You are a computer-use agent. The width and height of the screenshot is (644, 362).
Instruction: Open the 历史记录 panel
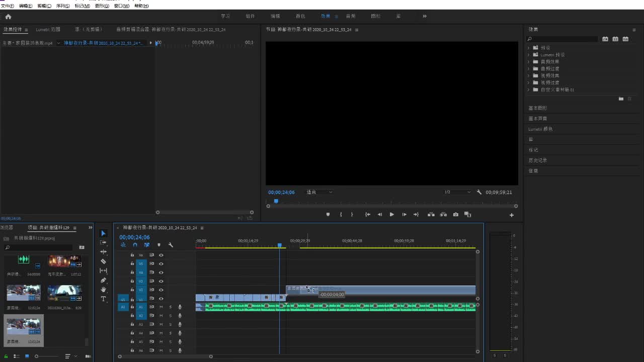pyautogui.click(x=537, y=160)
